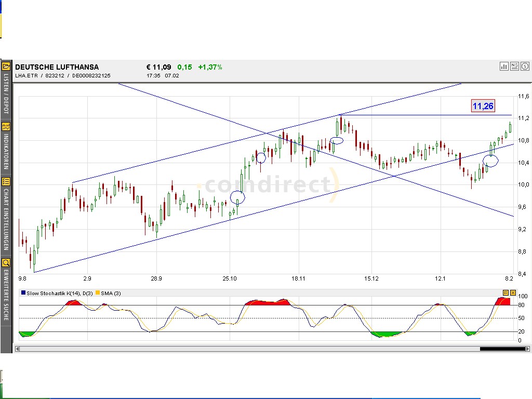
Task: Click the scrollbar left arrow
Action: 17,349
